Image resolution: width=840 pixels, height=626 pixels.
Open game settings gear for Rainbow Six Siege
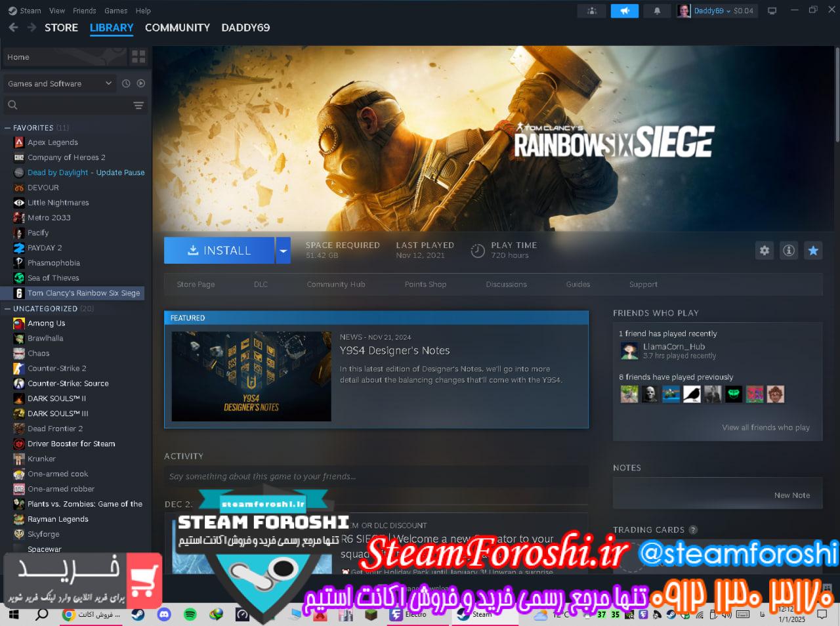click(x=765, y=250)
